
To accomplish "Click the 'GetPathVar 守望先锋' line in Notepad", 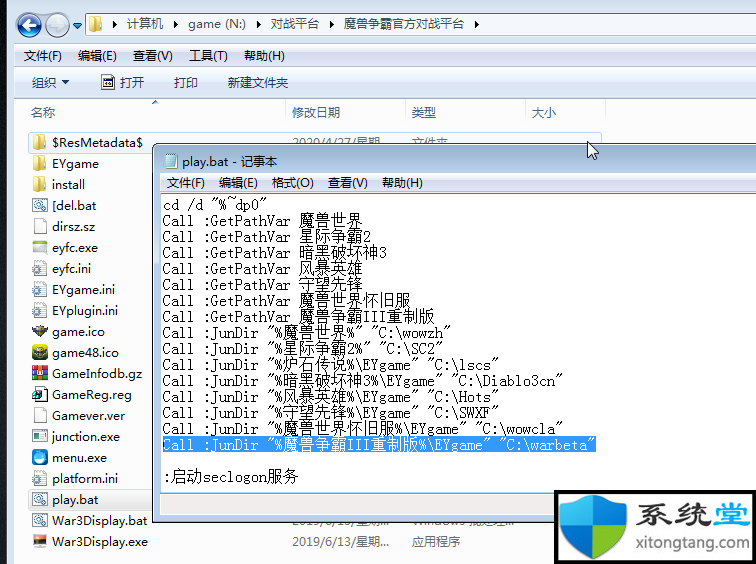I will (x=262, y=285).
